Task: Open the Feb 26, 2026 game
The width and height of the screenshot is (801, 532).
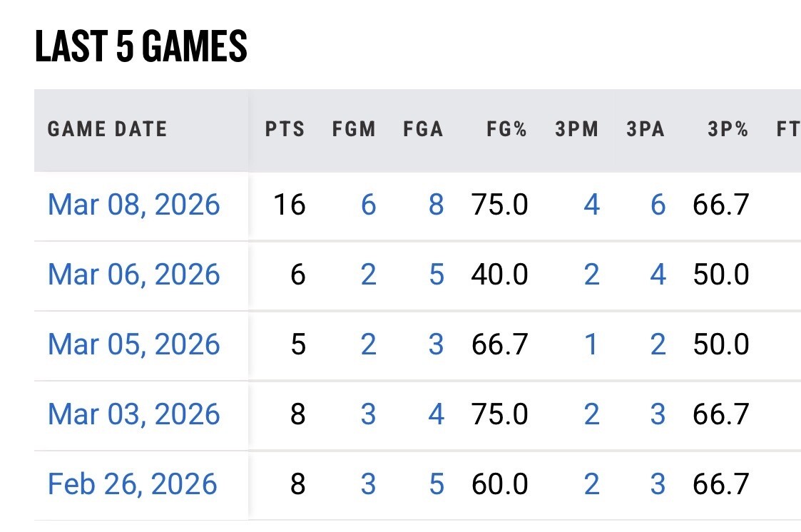Action: click(132, 485)
